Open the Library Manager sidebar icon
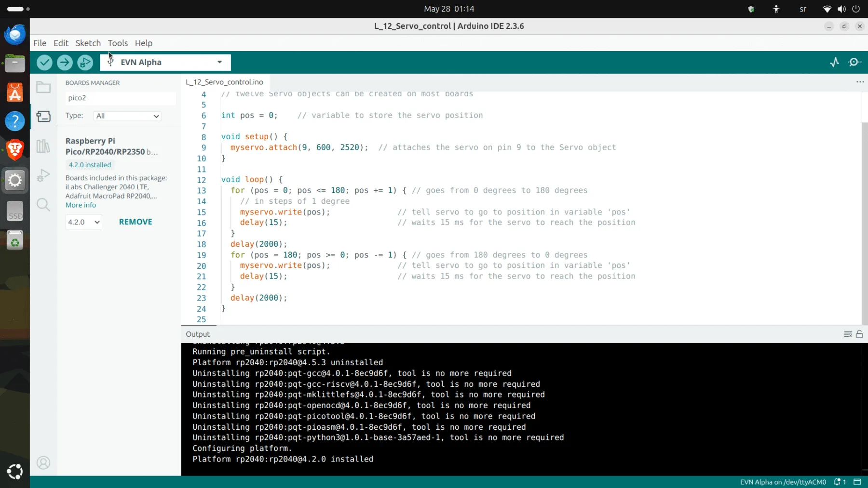This screenshot has height=488, width=868. (x=43, y=146)
